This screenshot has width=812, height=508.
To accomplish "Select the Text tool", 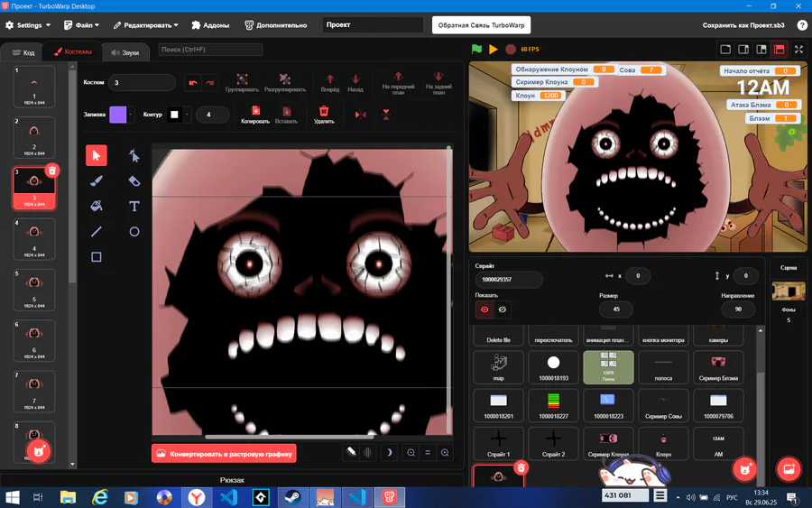I will (x=134, y=206).
